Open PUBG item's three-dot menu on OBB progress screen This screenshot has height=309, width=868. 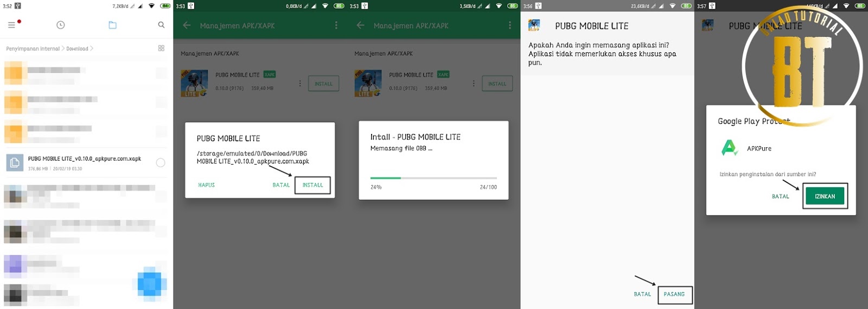pos(474,84)
